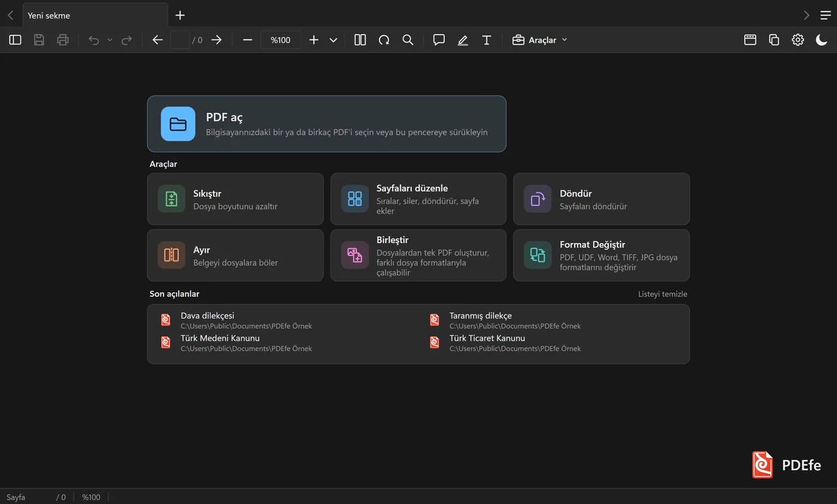Select the comment bubble tool

tap(439, 40)
